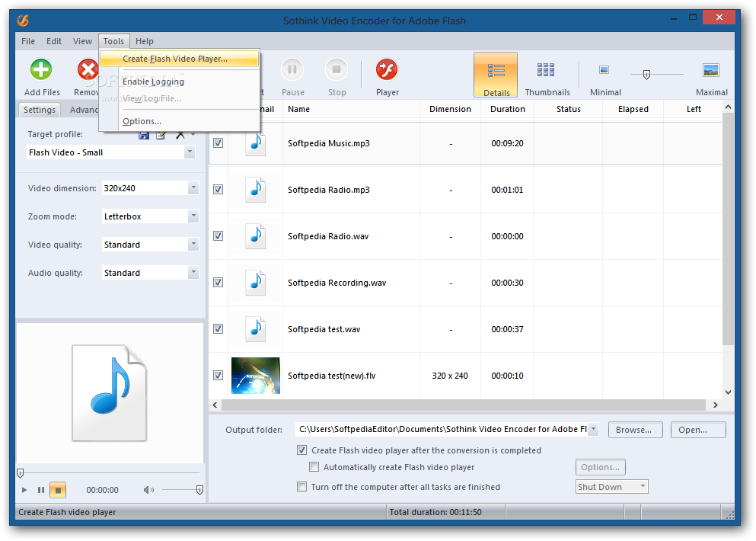Screen dimensions: 756x541
Task: Stop the preview playback
Action: click(x=58, y=490)
